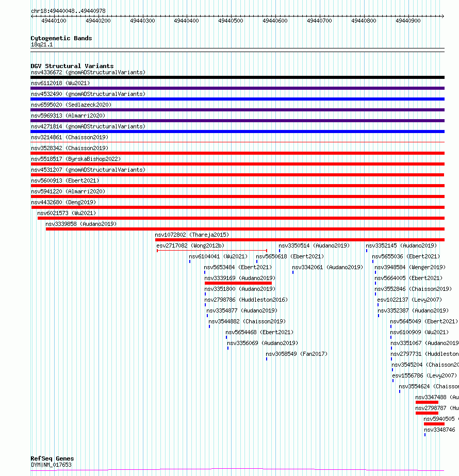Screen dimensions: 459x476
Task: Click the 49440100 ruler position label
Action: 54,21
